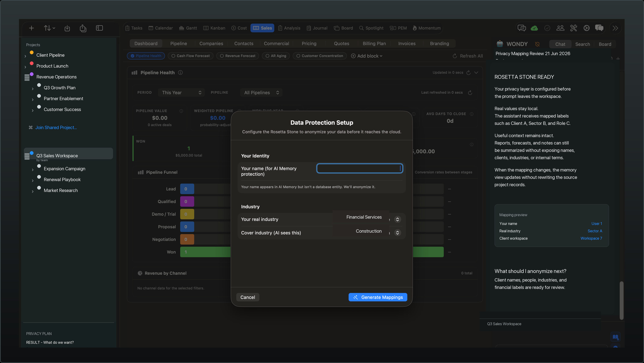Open the Add block dropdown
The height and width of the screenshot is (363, 644).
(367, 56)
